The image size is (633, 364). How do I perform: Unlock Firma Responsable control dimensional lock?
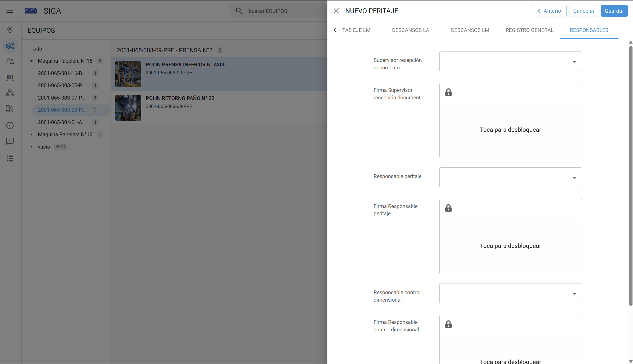448,324
